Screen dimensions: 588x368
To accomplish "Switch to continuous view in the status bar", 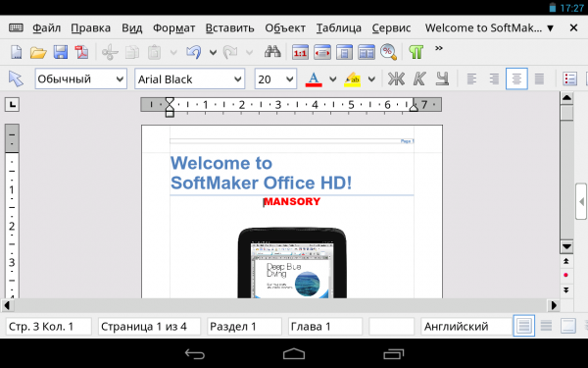I will (x=547, y=326).
